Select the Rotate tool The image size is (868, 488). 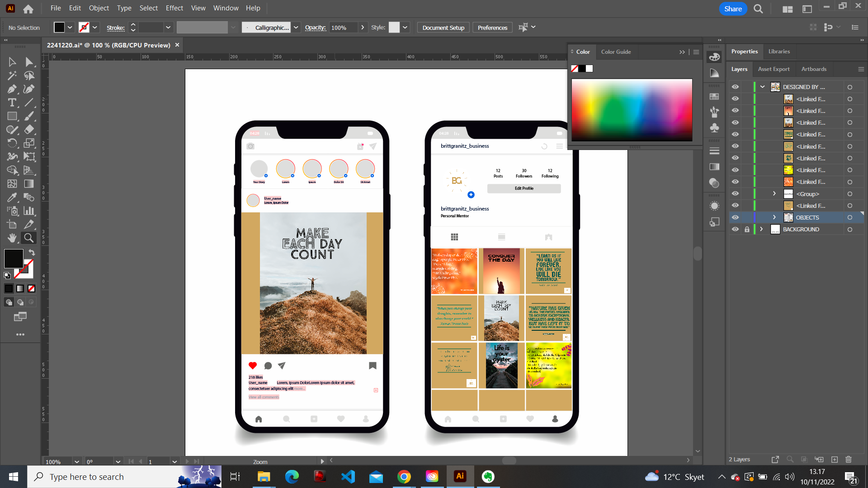12,143
